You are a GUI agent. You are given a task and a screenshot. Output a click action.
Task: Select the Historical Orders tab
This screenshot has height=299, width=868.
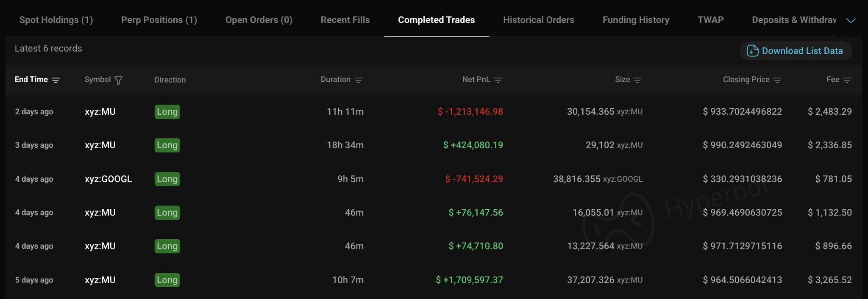click(x=539, y=20)
